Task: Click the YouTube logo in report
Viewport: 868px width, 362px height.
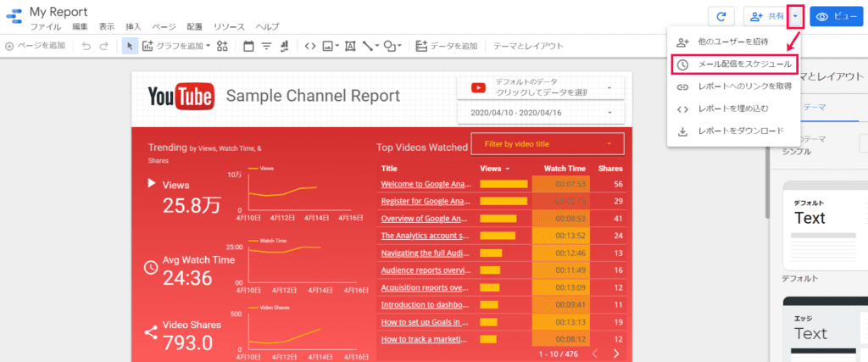Action: [x=181, y=97]
